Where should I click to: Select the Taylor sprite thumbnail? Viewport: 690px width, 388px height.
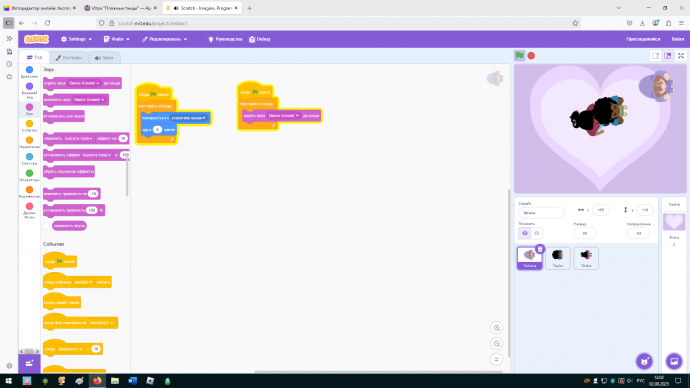558,258
